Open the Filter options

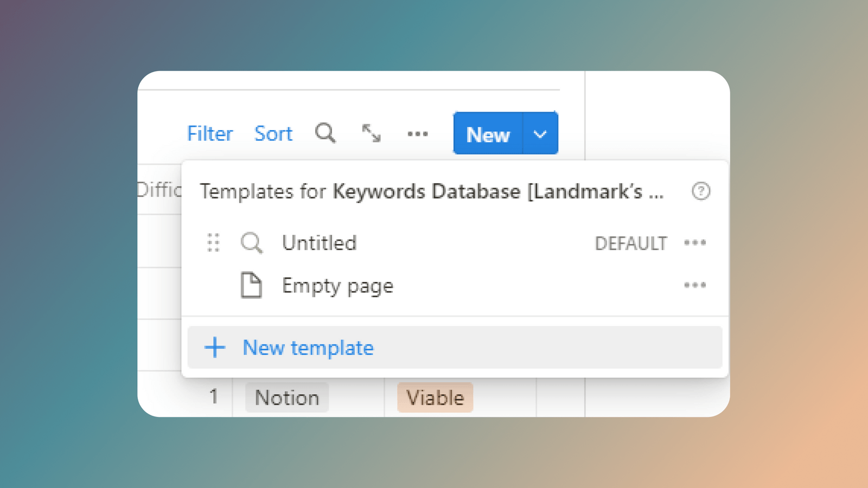pyautogui.click(x=209, y=133)
